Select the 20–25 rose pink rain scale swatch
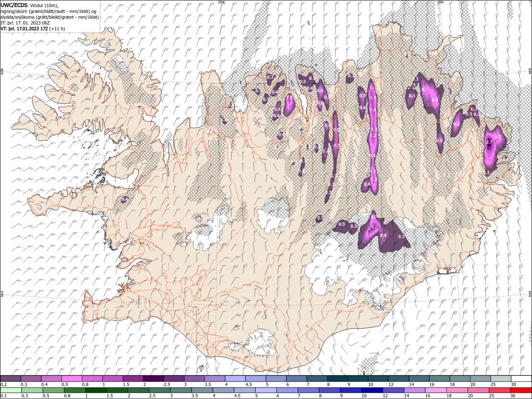Image resolution: width=532 pixels, height=399 pixels. tap(478, 390)
